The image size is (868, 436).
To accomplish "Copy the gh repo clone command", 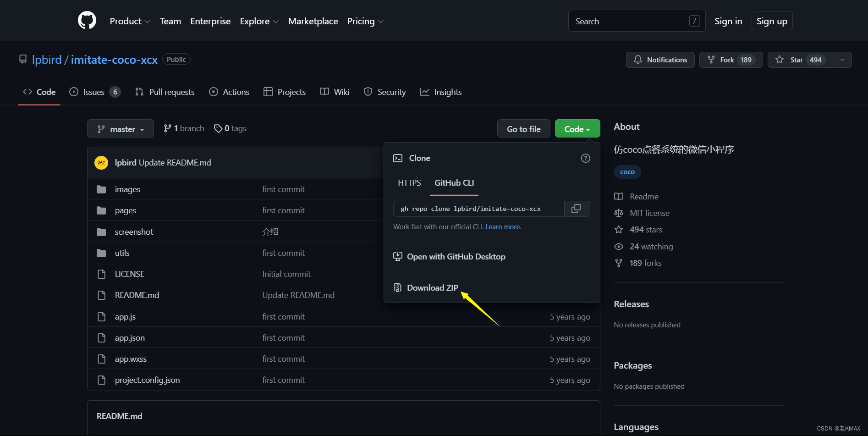I will point(576,209).
